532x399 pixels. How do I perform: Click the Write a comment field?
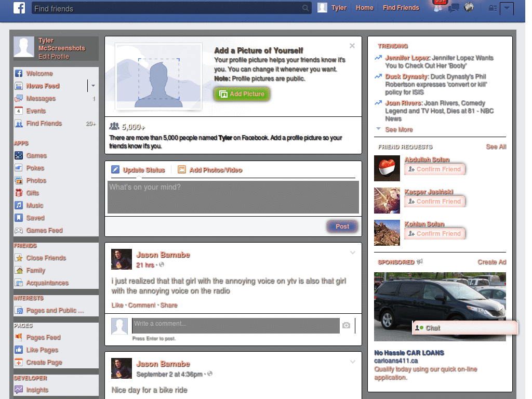[x=236, y=325]
